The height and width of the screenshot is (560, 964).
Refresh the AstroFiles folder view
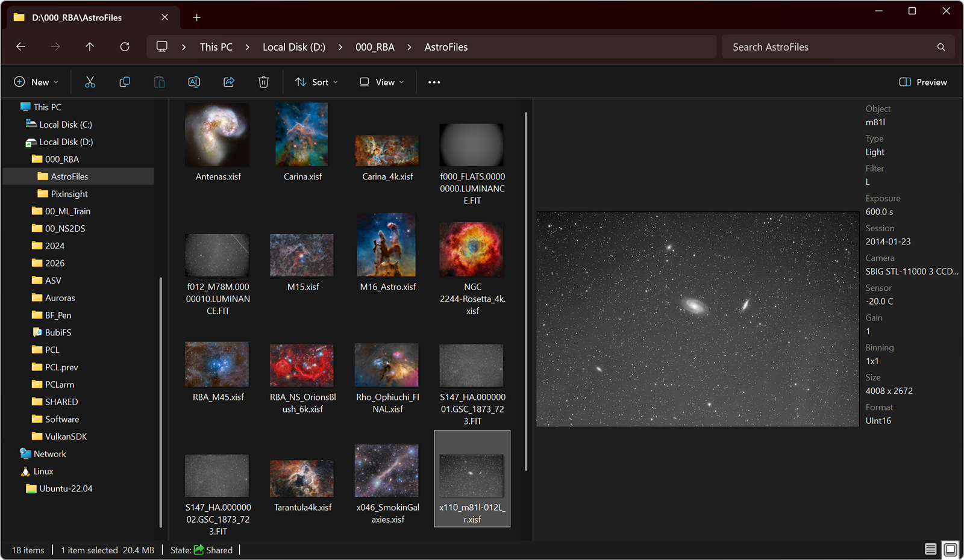[x=125, y=46]
